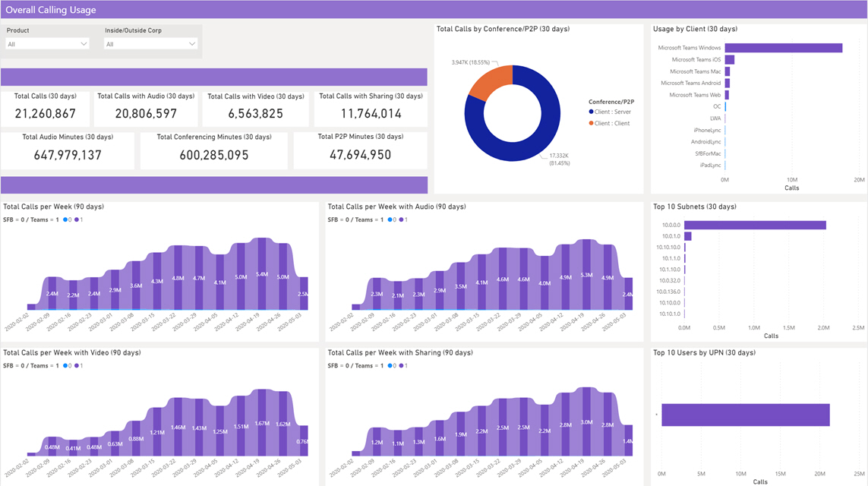Viewport: 868px width, 486px height.
Task: Open the Product filter dropdown
Action: 47,44
